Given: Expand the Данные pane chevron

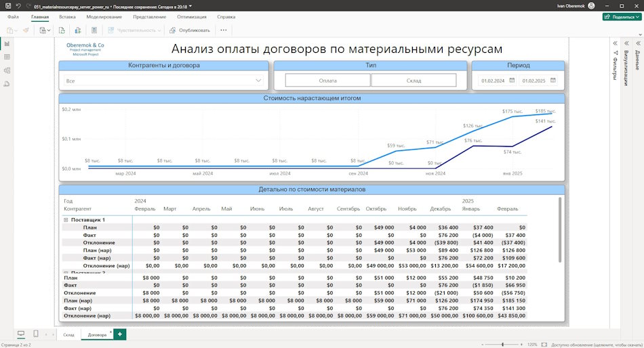Looking at the screenshot, I should [x=639, y=43].
